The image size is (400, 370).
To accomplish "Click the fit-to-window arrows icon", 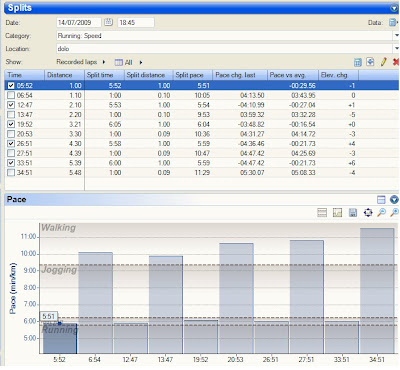I will tap(368, 212).
